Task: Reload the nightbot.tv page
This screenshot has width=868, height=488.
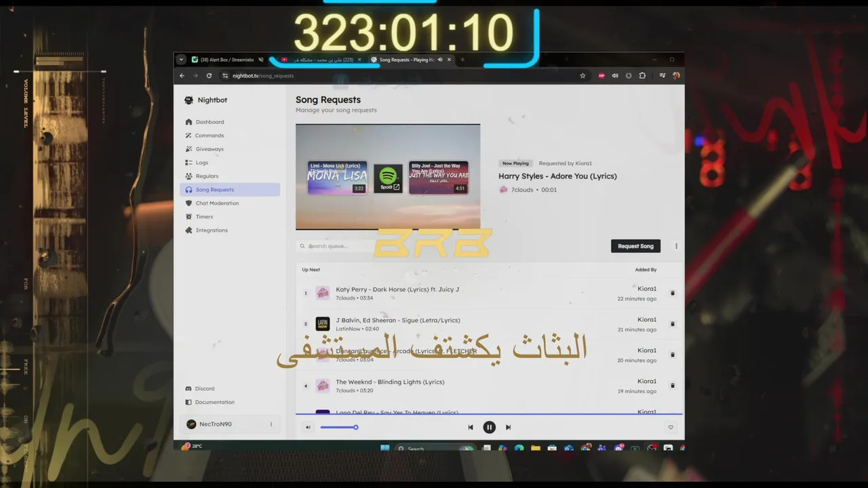Action: [209, 76]
